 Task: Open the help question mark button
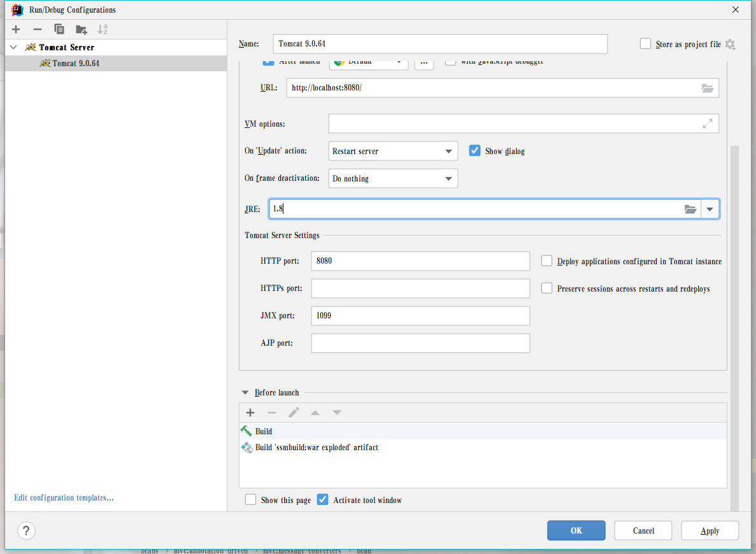click(26, 530)
